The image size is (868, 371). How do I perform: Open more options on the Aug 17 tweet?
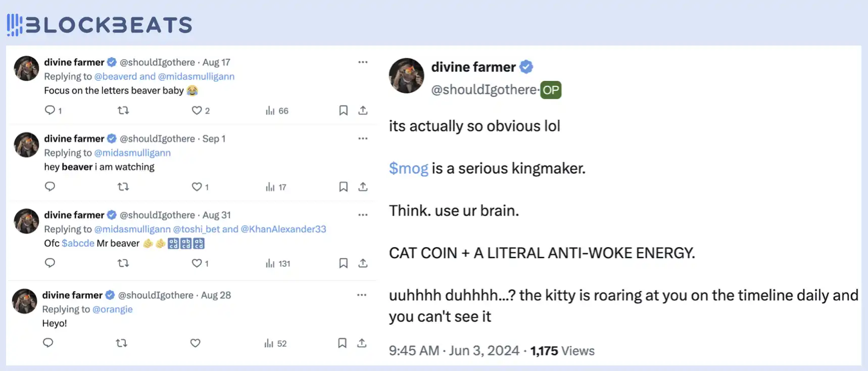point(363,62)
